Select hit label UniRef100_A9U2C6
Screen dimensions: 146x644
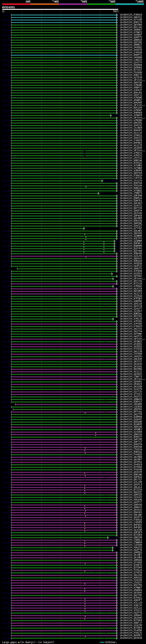click(131, 548)
